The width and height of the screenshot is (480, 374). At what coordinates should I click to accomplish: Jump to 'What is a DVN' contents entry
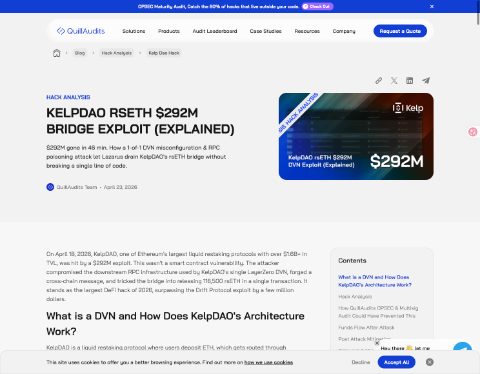coord(375,281)
